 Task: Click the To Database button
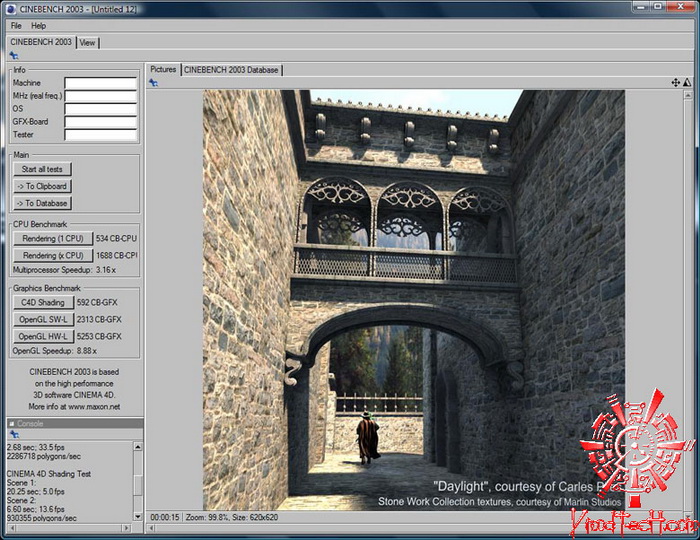[x=42, y=203]
